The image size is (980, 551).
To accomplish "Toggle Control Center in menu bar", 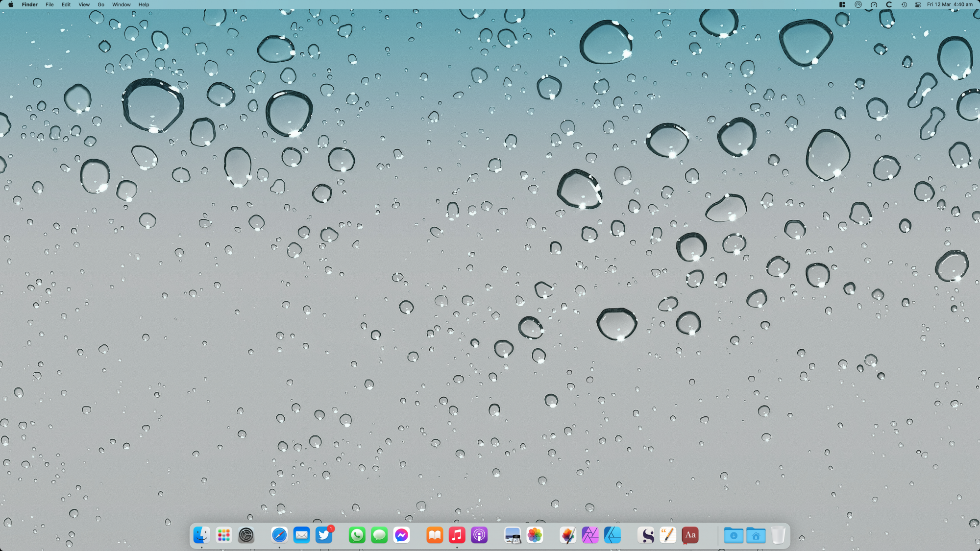I will pyautogui.click(x=918, y=4).
